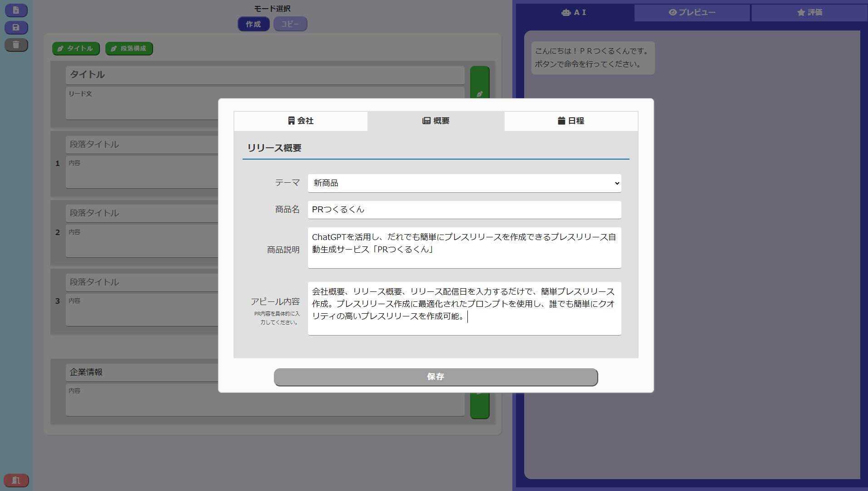Click paragraph 2 内容 text area

click(143, 241)
